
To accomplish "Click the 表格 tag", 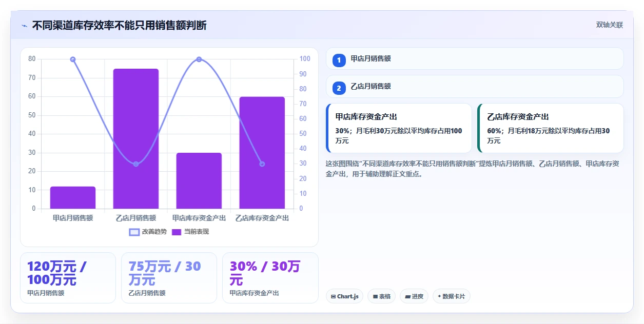I will pyautogui.click(x=381, y=296).
